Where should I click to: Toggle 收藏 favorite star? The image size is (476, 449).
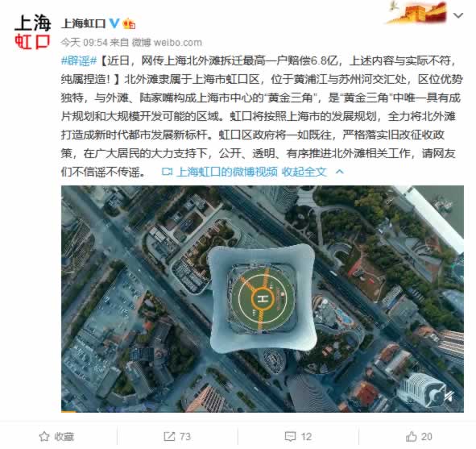click(56, 437)
